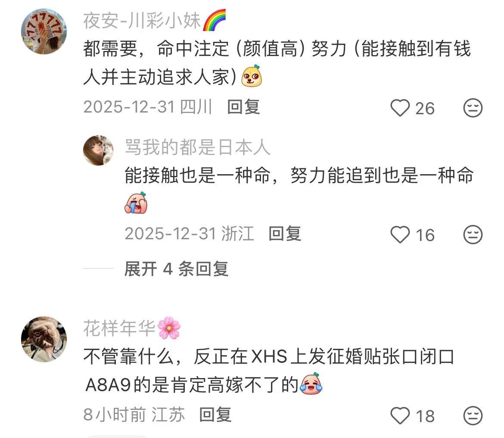Open avatar of 夜安-川彩小妹
Viewport: 504px width, 438px height.
[x=44, y=31]
